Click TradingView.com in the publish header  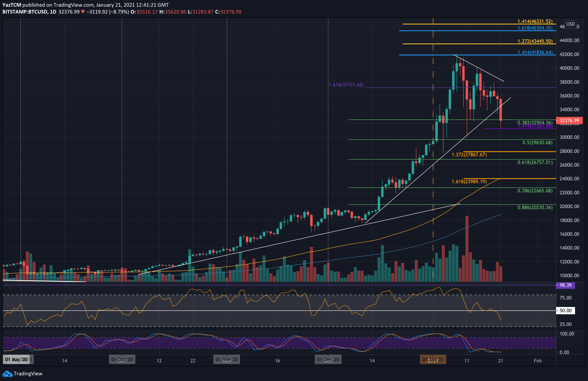tap(74, 5)
